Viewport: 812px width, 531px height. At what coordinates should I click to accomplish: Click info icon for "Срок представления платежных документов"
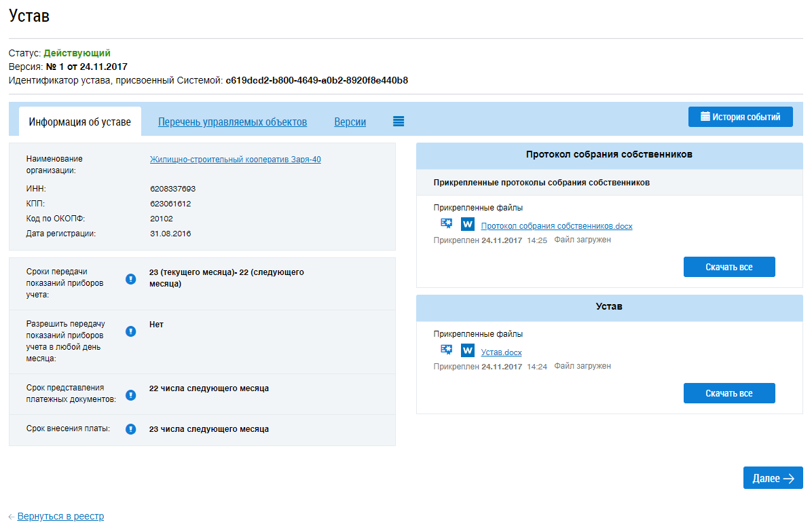coord(131,395)
